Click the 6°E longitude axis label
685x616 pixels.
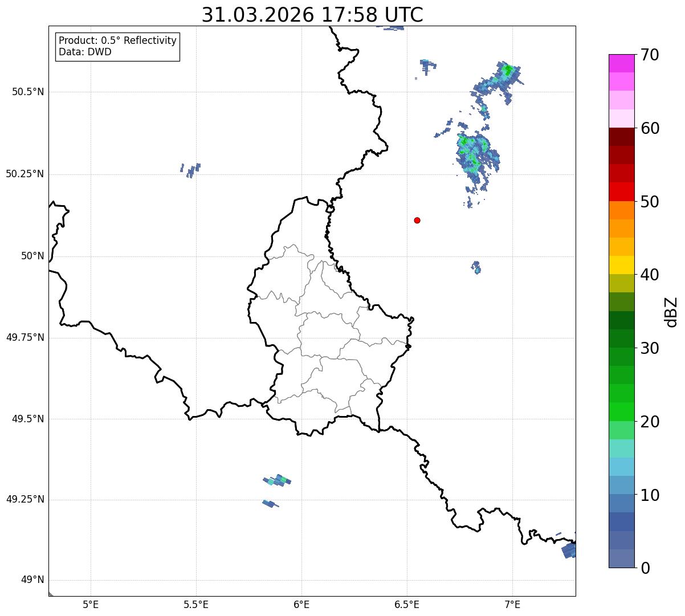click(x=301, y=604)
